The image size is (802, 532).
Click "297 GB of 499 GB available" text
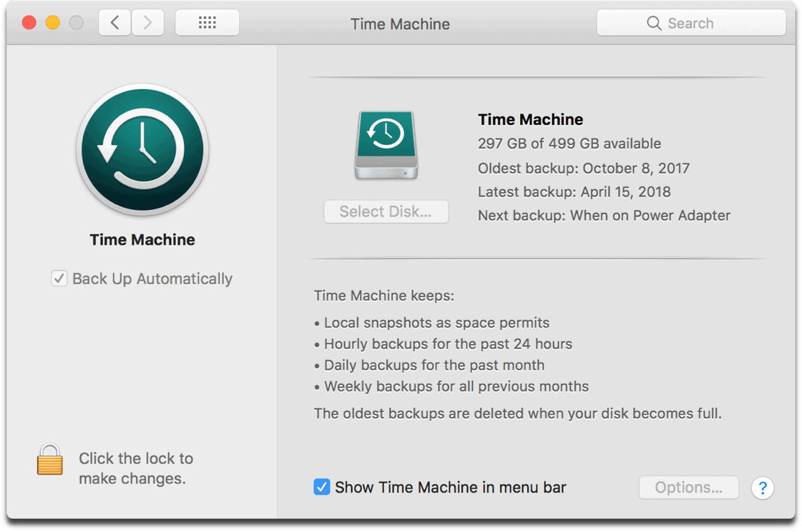click(569, 144)
